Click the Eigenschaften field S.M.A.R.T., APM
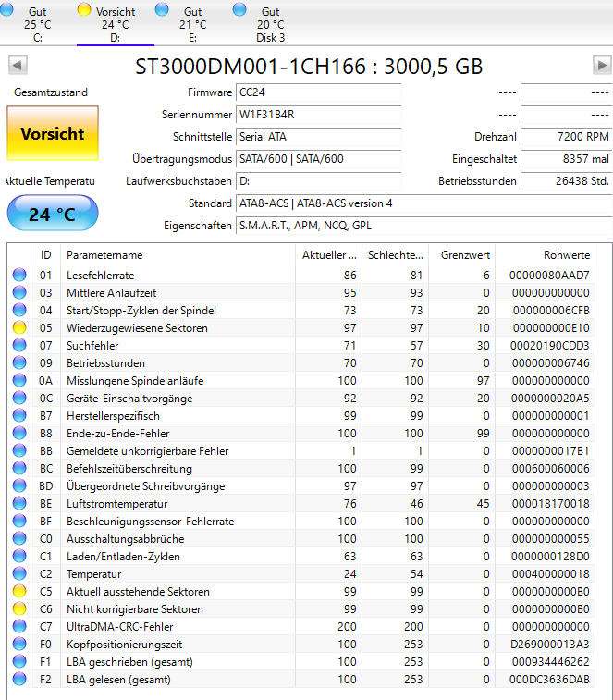This screenshot has height=700, width=613. pyautogui.click(x=424, y=226)
